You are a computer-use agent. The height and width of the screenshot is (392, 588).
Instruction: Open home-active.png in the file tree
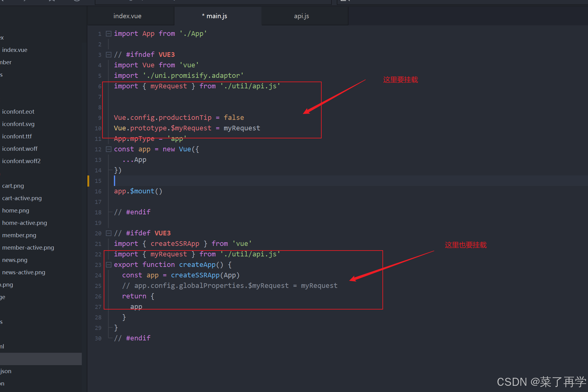click(x=25, y=223)
